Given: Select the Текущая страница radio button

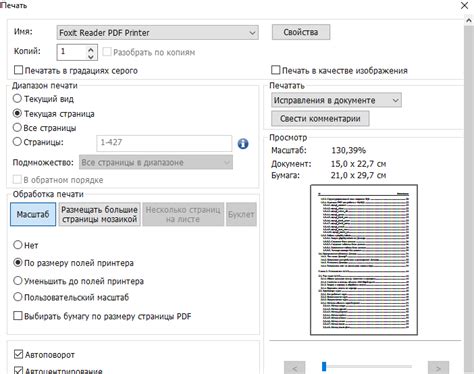Looking at the screenshot, I should click(x=17, y=113).
